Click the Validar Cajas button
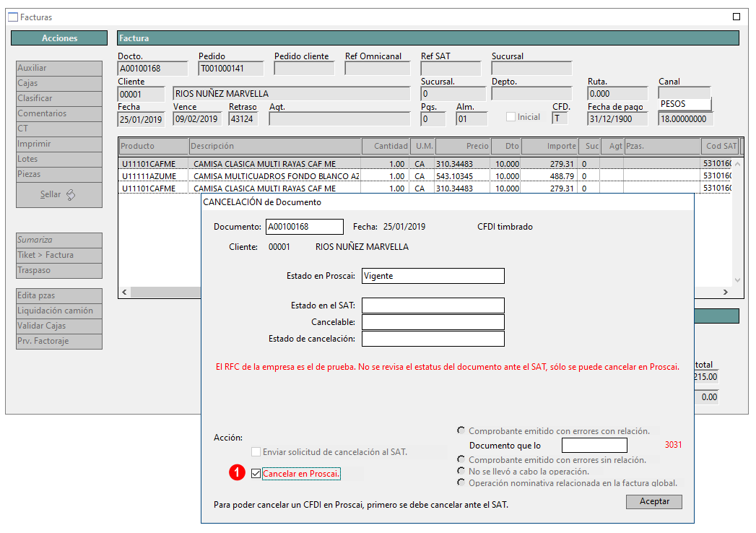Viewport: 756px width, 533px height. [58, 326]
